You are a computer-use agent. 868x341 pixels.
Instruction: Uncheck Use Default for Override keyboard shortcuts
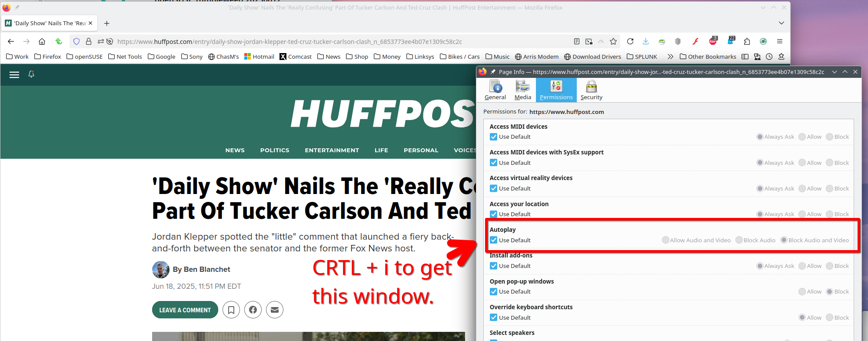[x=494, y=318]
